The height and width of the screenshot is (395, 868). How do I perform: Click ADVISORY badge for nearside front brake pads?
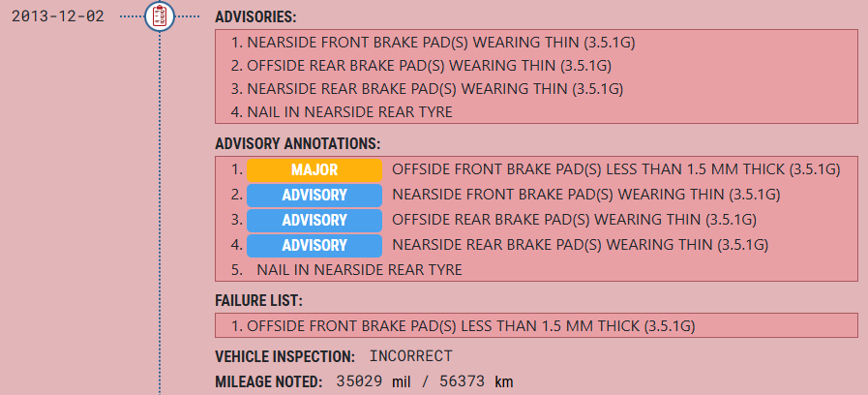click(314, 195)
